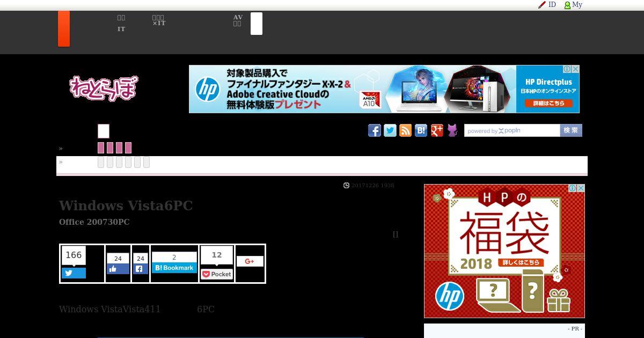The width and height of the screenshot is (644, 338).
Task: Focus the popIn search input field
Action: tap(512, 130)
